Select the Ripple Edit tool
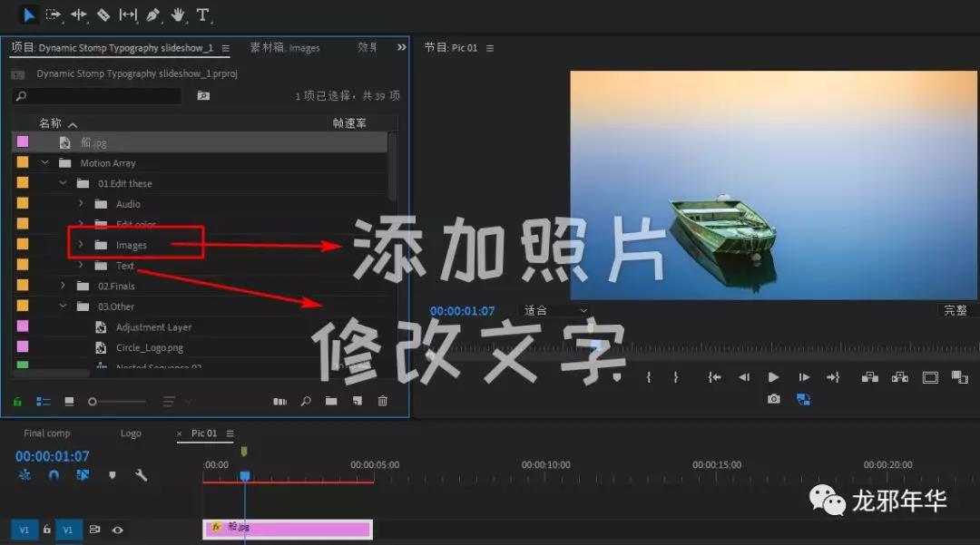This screenshot has width=980, height=545. point(79,15)
